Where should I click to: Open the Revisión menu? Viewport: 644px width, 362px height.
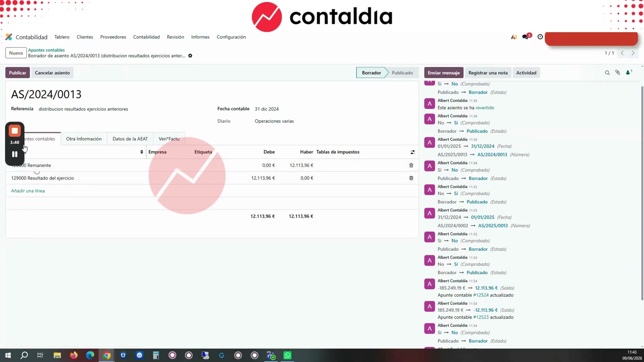point(176,37)
